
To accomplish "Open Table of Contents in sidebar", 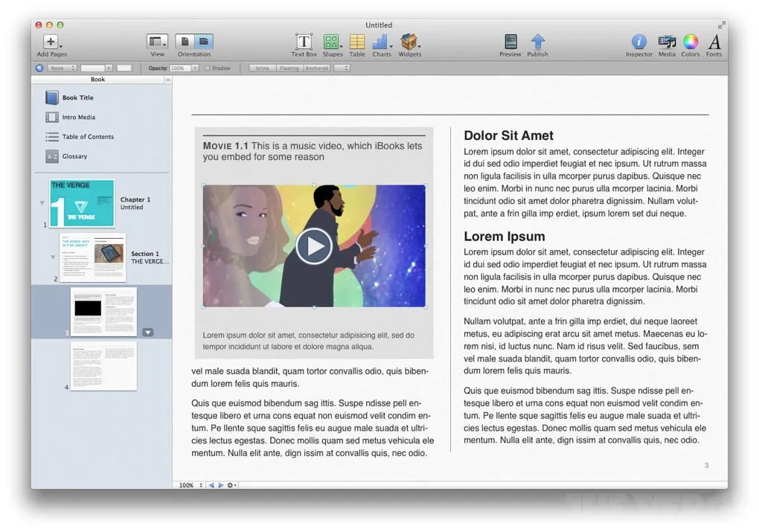I will 88,136.
